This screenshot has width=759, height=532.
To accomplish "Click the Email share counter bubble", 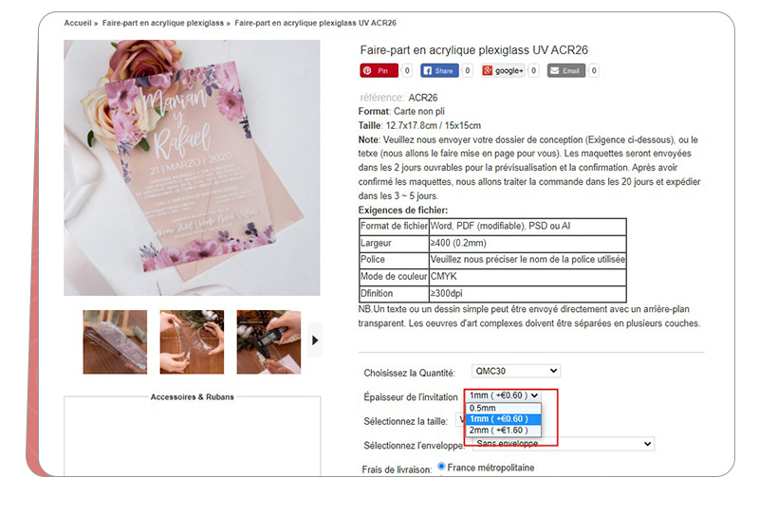I will [x=594, y=70].
